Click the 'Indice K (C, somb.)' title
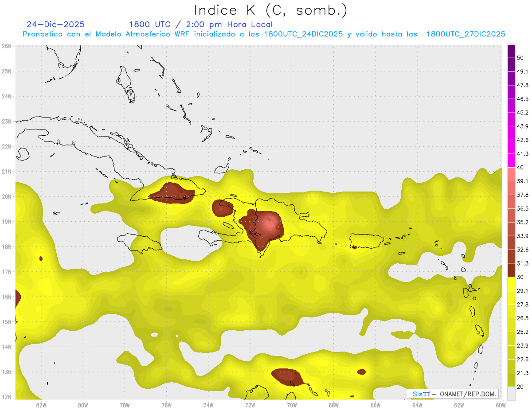The height and width of the screenshot is (411, 532). pos(271,10)
